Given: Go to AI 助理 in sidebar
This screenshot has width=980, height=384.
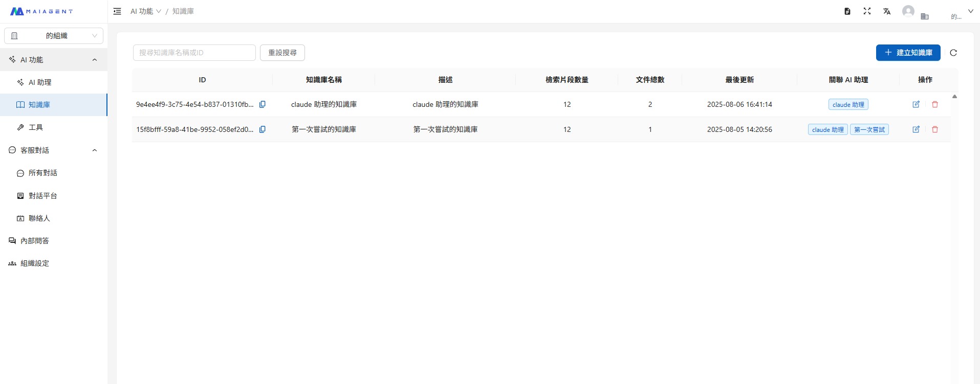Looking at the screenshot, I should click(x=40, y=82).
